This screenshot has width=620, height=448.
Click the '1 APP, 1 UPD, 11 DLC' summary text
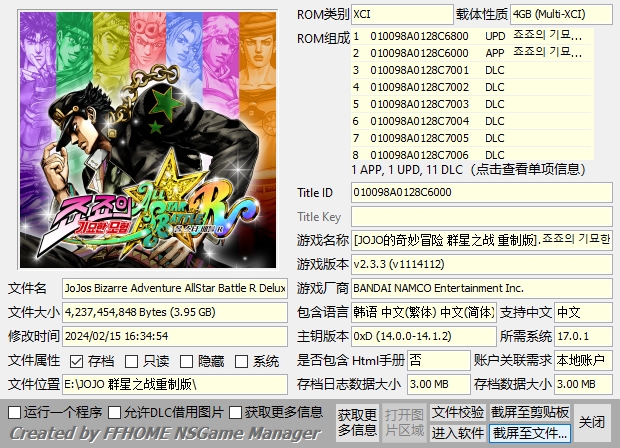point(407,170)
